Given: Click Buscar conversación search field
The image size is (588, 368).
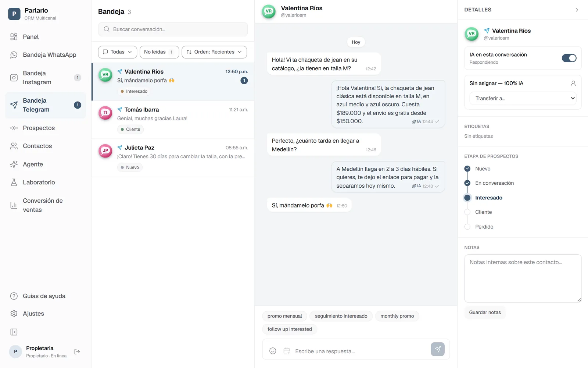Looking at the screenshot, I should [173, 29].
